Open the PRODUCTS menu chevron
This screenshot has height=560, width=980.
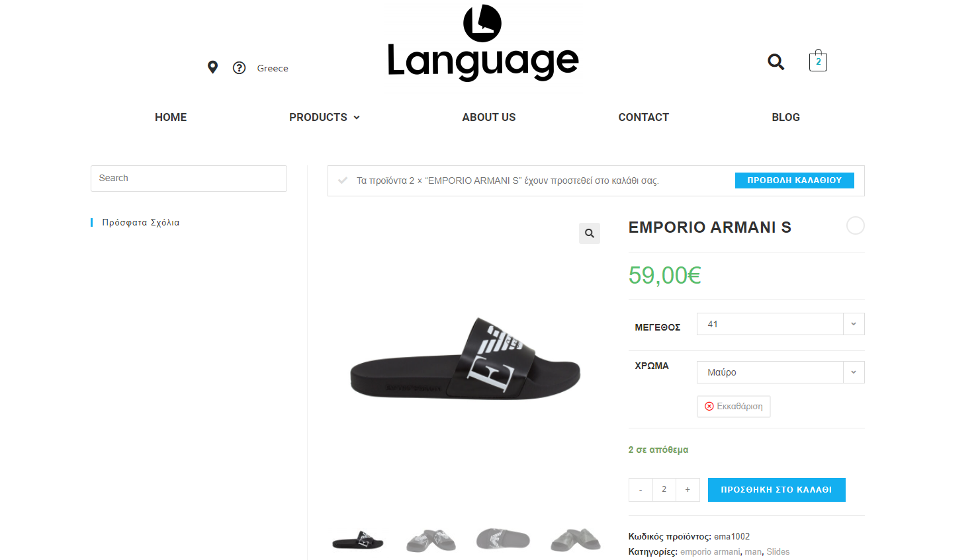pos(357,118)
